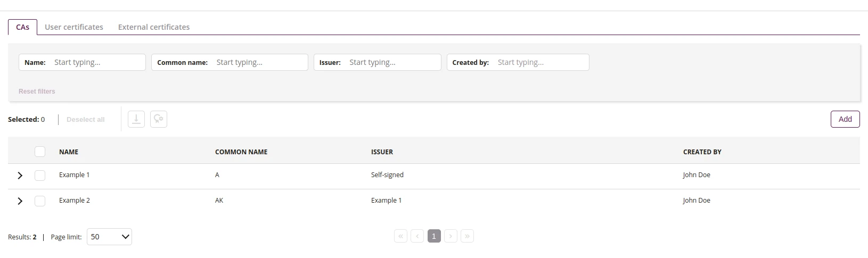Screen dimensions: 868x258
Task: Open the User certificates tab
Action: click(74, 27)
